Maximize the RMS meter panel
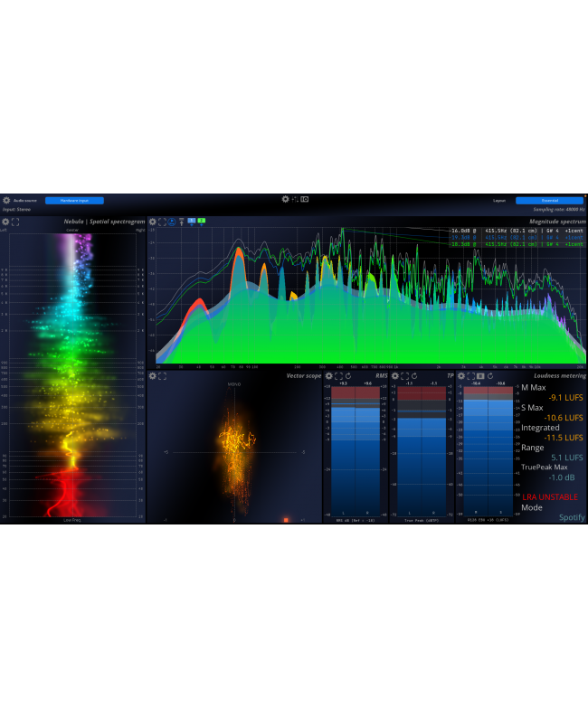 coord(338,376)
